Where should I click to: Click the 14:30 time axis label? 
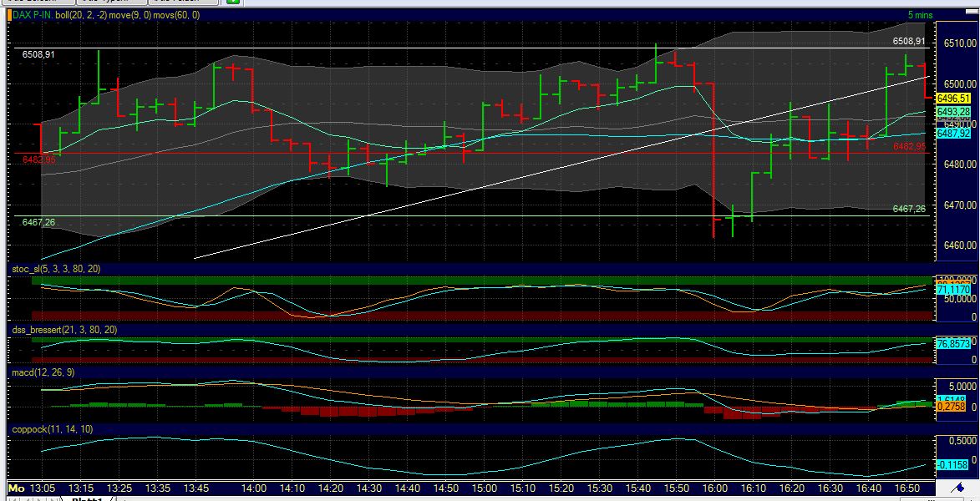(x=368, y=488)
